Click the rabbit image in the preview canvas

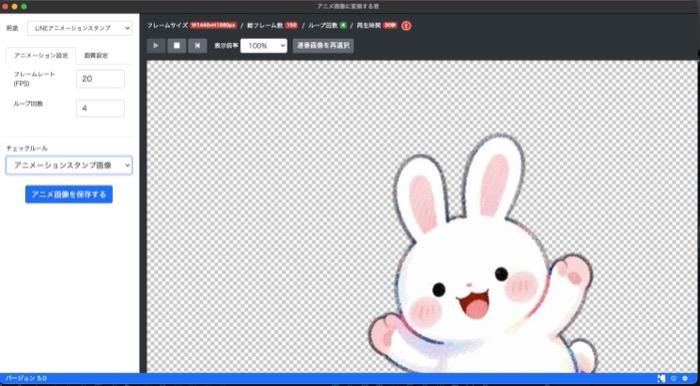pyautogui.click(x=482, y=254)
